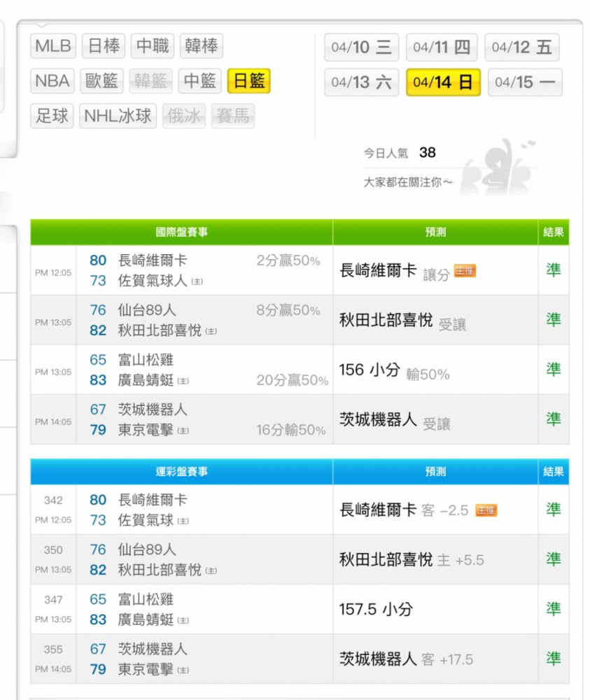The height and width of the screenshot is (700, 590).
Task: Click the greyed-out 韓籃 tab
Action: coord(151,80)
